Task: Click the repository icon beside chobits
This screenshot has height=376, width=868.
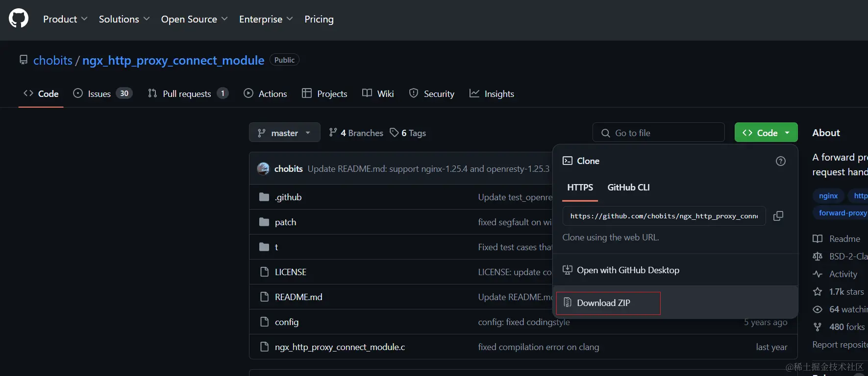Action: click(x=24, y=60)
